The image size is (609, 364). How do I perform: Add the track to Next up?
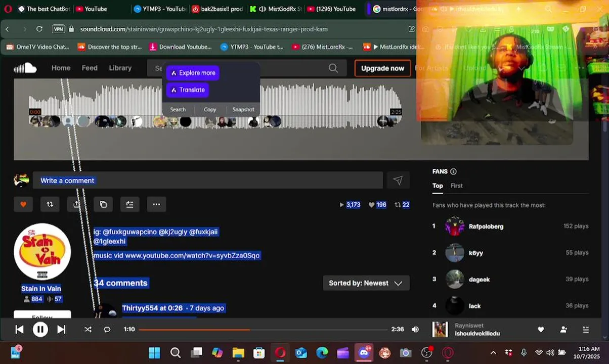coord(130,204)
